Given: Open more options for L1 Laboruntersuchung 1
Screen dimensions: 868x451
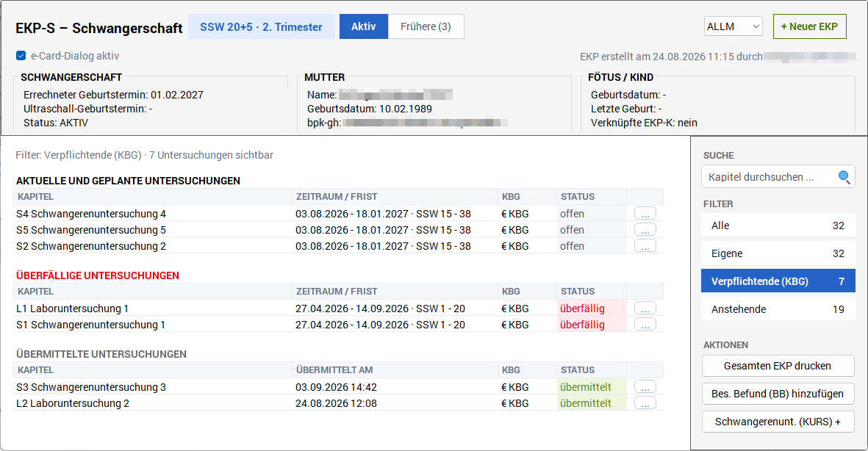Looking at the screenshot, I should (x=645, y=309).
